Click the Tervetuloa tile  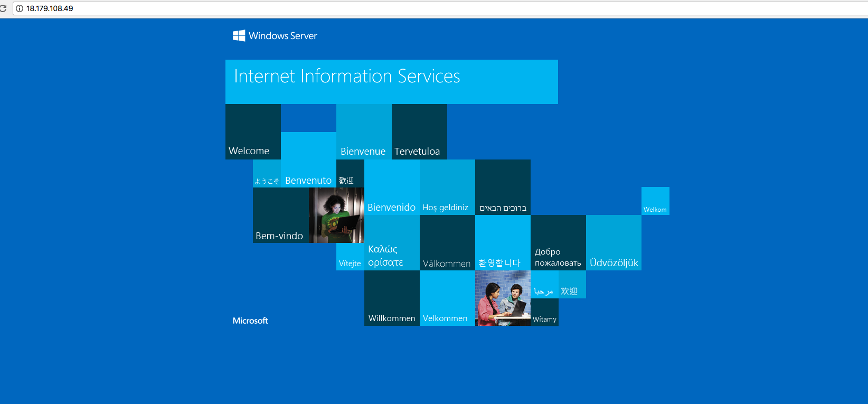(419, 131)
